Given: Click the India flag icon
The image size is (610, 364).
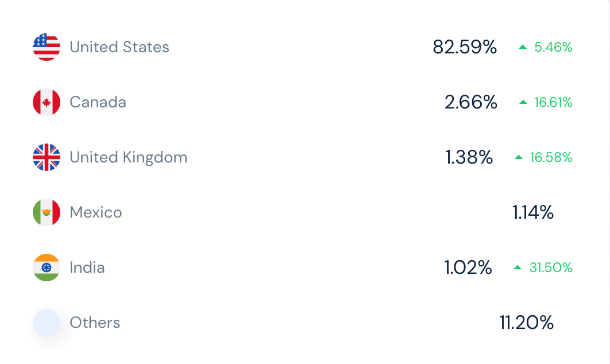Looking at the screenshot, I should pos(47,268).
